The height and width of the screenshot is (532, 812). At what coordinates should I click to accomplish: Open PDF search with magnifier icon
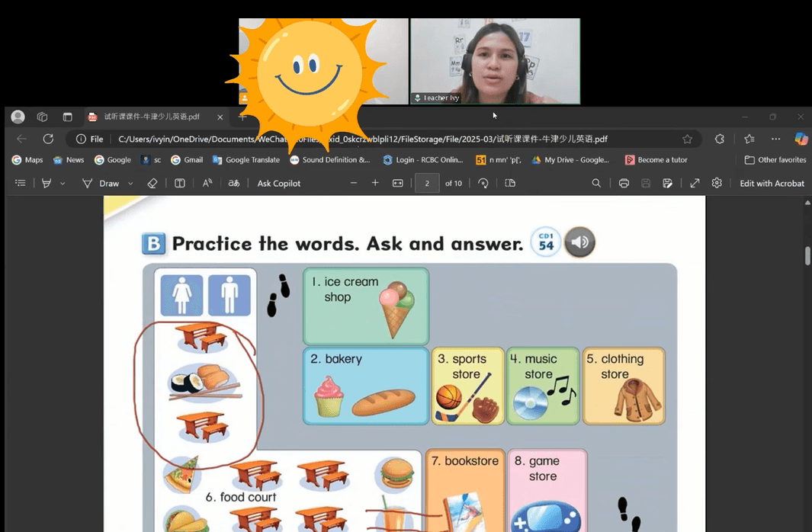(x=596, y=183)
